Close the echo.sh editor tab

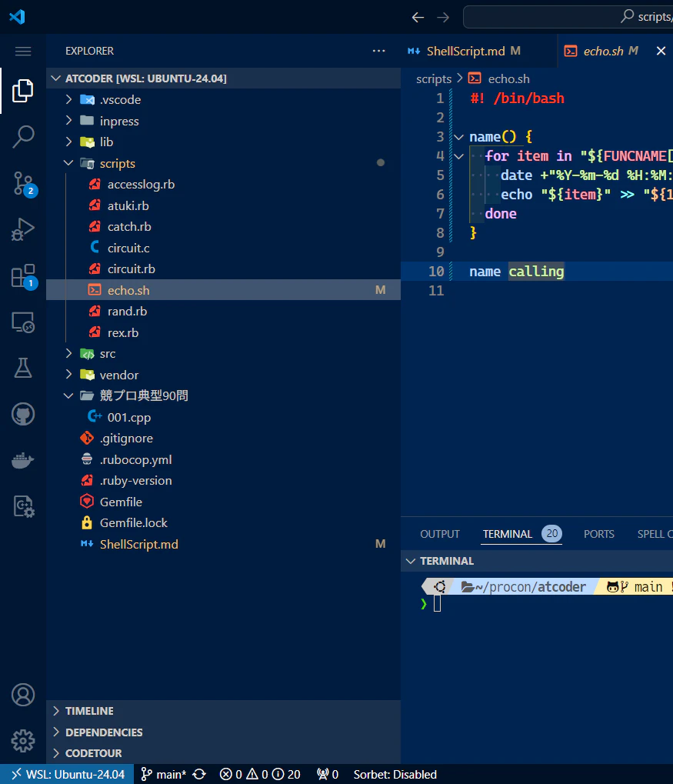(661, 51)
